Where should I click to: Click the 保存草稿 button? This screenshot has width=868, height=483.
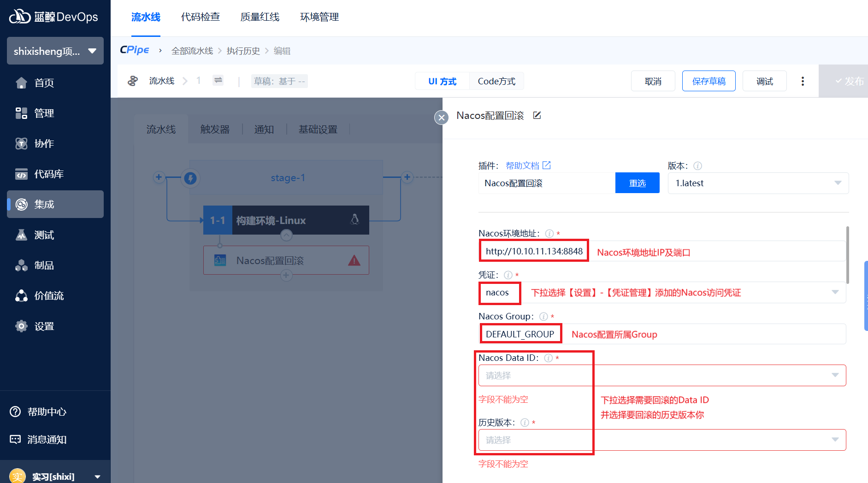point(709,81)
